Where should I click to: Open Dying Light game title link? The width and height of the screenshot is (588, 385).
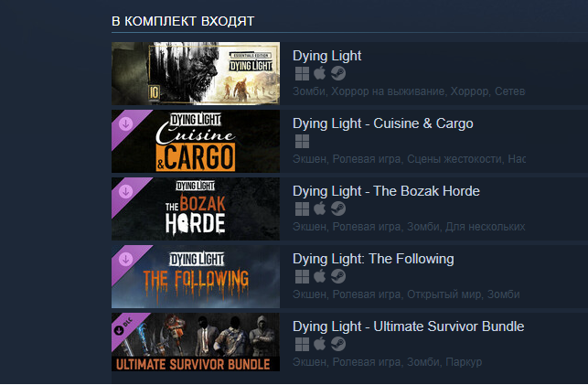tap(326, 56)
